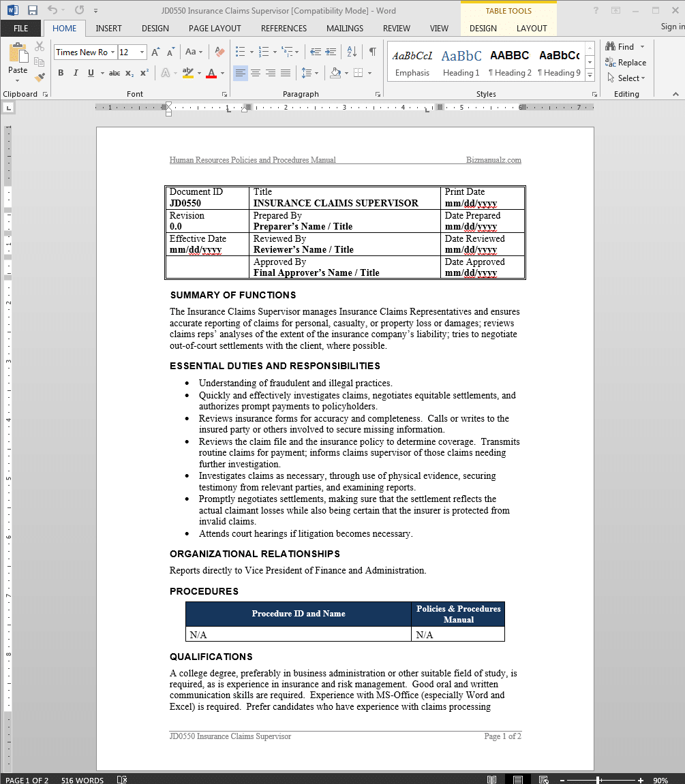Screen dimensions: 685x784
Task: Zoom in with the plus button
Action: (641, 780)
